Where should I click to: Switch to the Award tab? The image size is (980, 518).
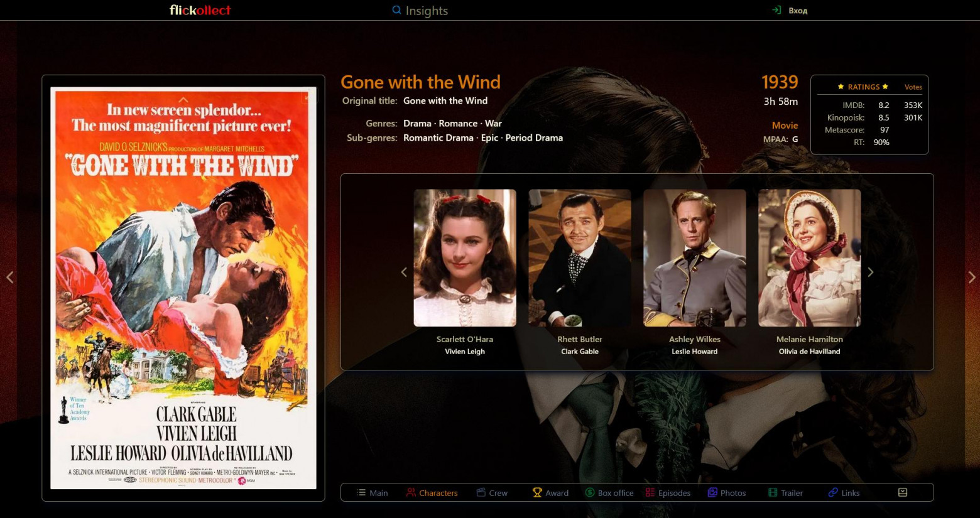pos(550,493)
